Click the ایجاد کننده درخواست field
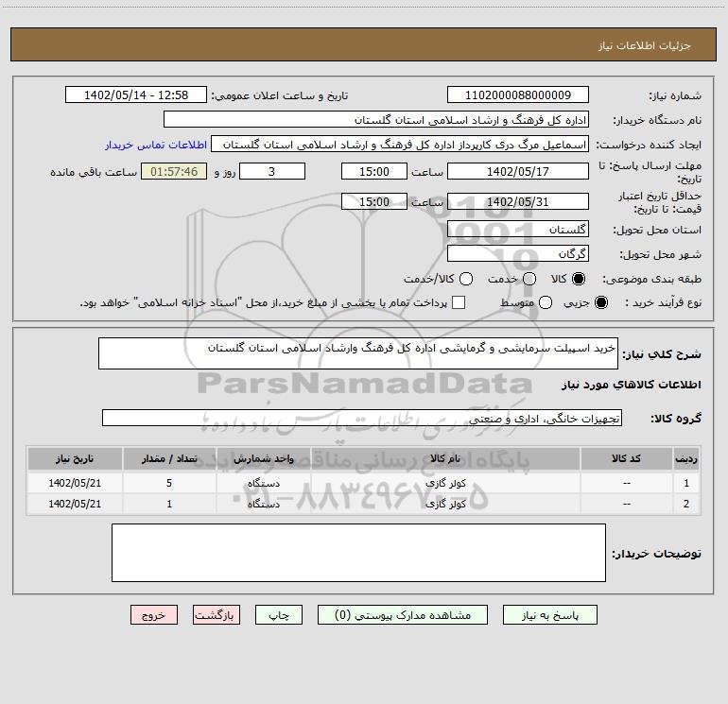This screenshot has height=704, width=728. (400, 145)
